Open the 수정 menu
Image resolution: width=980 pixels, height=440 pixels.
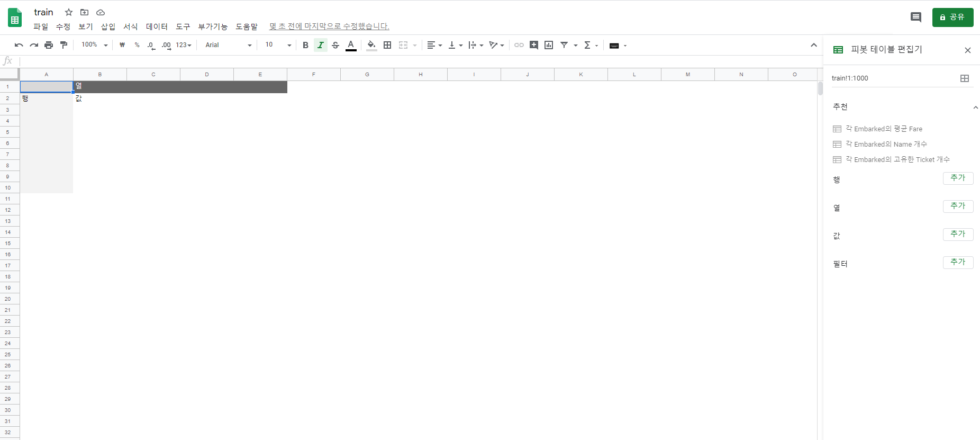[x=63, y=26]
